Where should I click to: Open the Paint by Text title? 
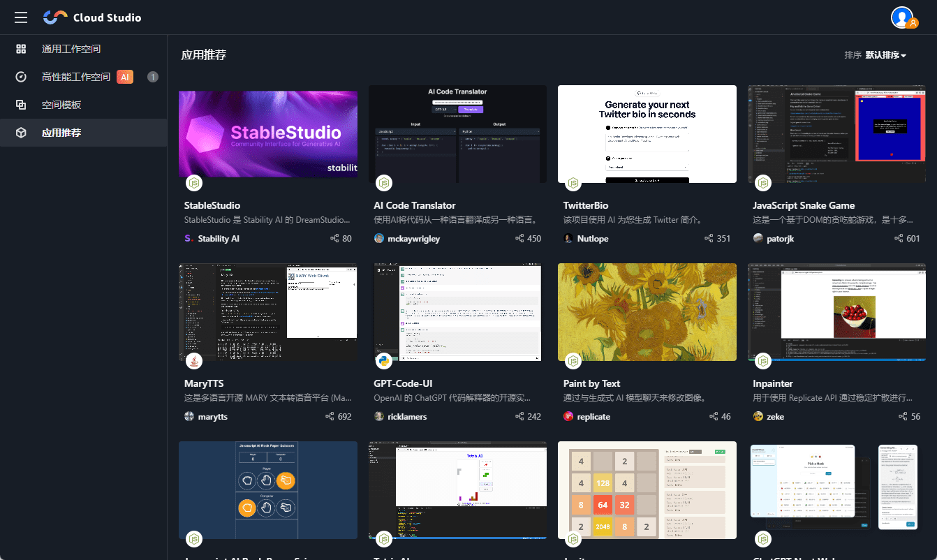pos(592,383)
